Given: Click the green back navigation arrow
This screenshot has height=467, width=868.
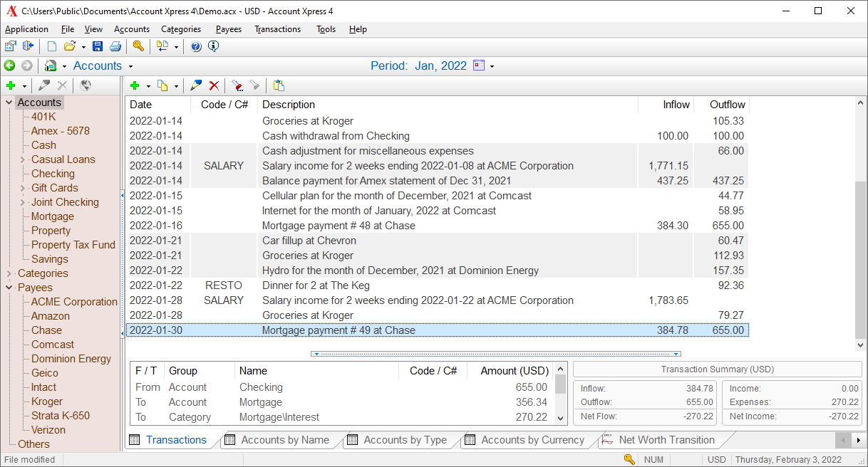Looking at the screenshot, I should pyautogui.click(x=9, y=66).
